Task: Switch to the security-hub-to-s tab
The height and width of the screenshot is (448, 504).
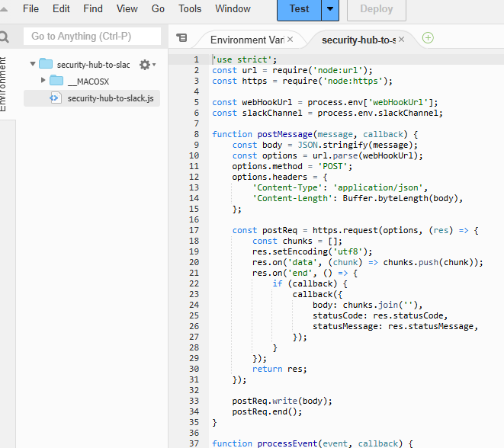Action: [358, 40]
